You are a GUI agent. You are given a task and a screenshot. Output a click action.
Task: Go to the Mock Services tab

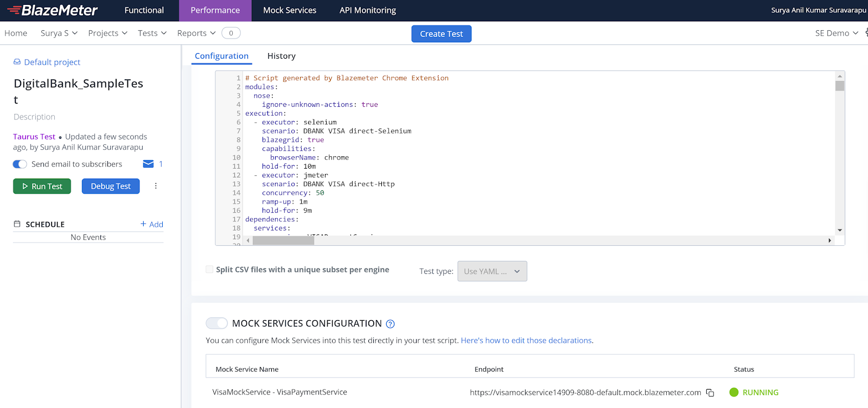(x=290, y=10)
